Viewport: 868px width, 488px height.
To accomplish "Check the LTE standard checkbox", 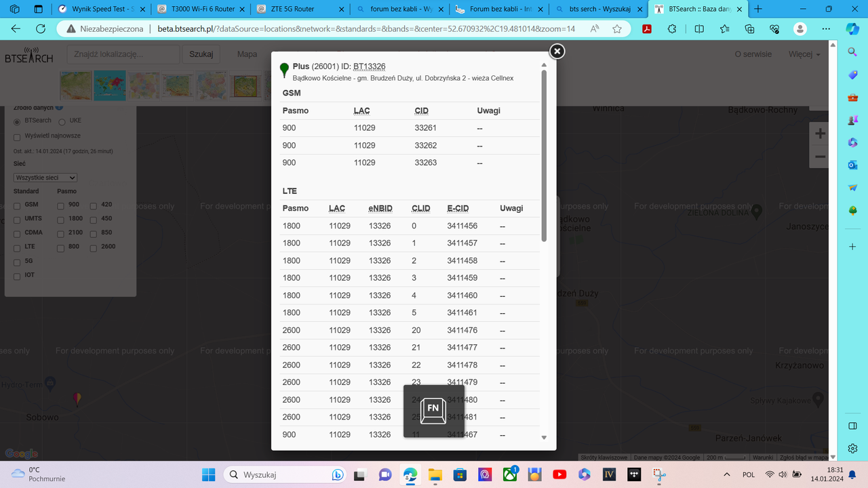I will tap(18, 247).
